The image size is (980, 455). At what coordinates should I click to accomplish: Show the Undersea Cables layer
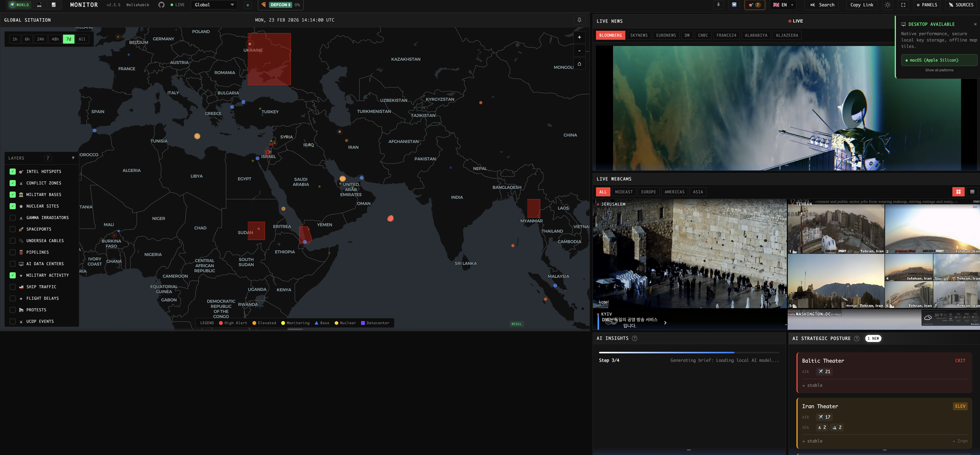click(12, 241)
